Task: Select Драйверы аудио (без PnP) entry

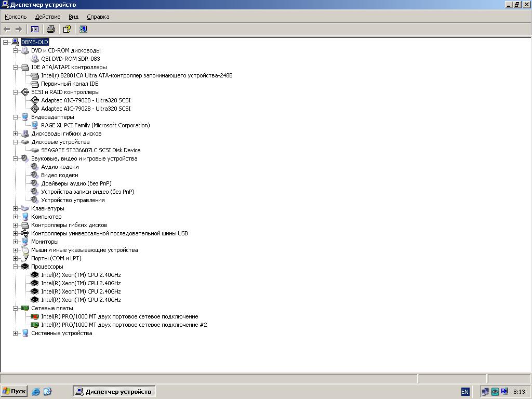Action: point(76,183)
